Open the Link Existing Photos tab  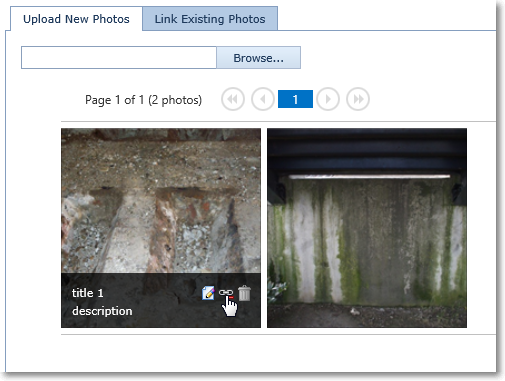coord(210,19)
